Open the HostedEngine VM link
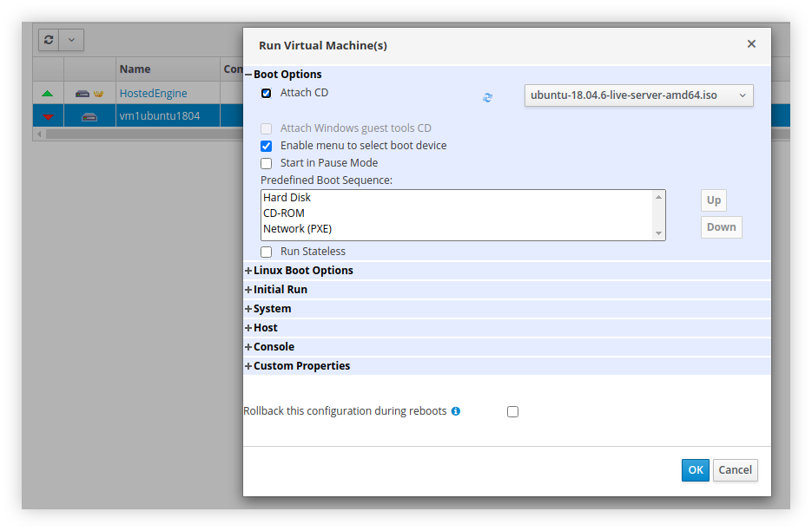Viewport: 812px width, 531px height. 153,93
